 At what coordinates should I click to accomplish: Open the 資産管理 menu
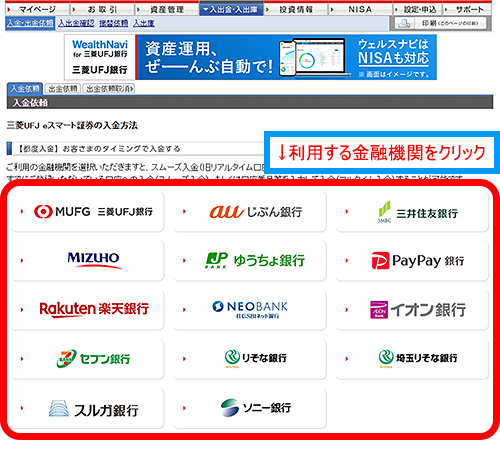[167, 9]
